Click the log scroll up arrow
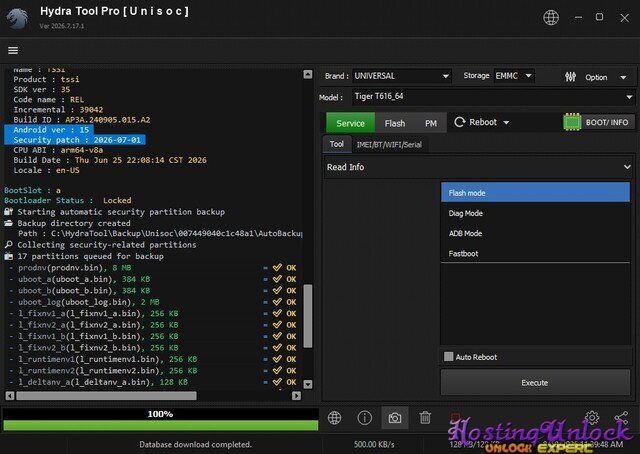The image size is (640, 454). click(x=308, y=74)
